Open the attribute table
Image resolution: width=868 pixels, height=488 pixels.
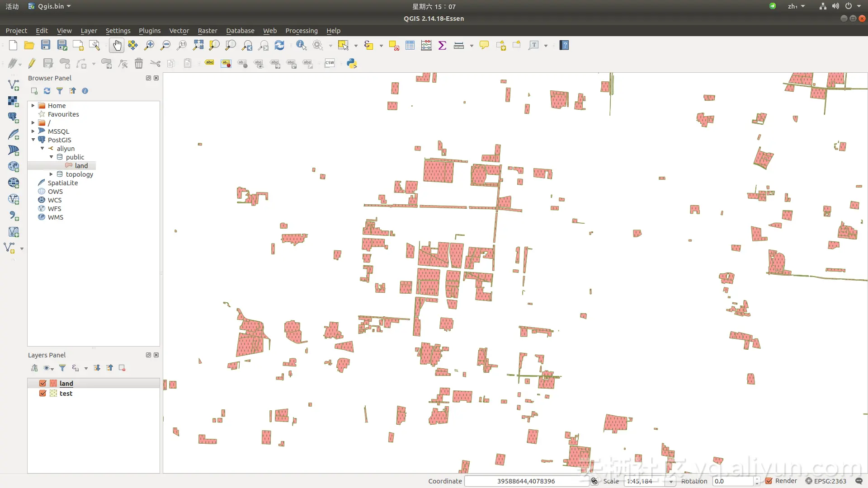(x=410, y=45)
